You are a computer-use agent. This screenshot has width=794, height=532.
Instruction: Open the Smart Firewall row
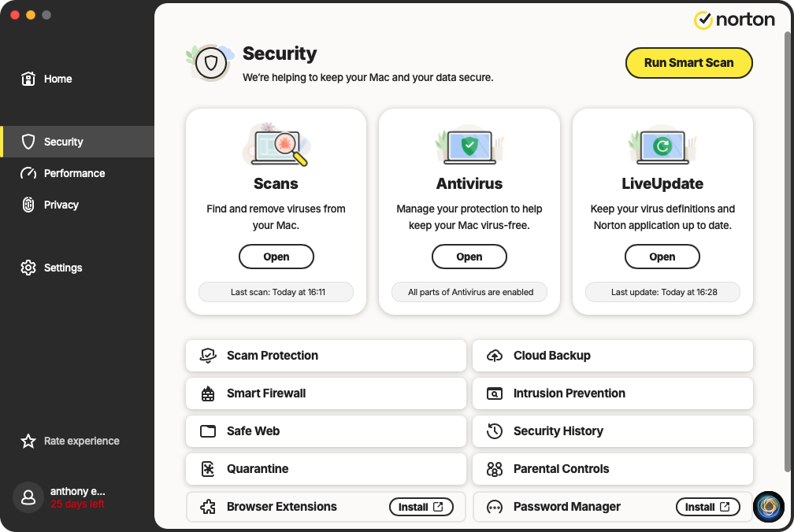coord(325,393)
